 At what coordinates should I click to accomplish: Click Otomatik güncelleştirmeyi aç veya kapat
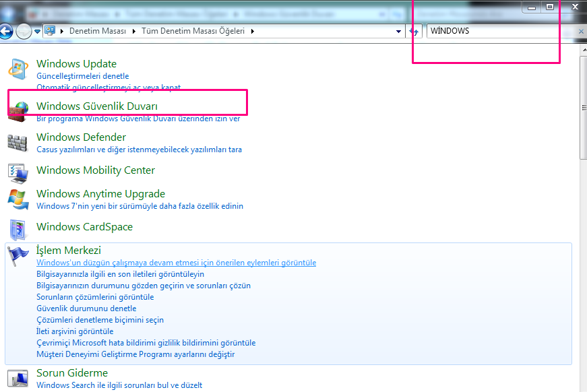tap(109, 87)
